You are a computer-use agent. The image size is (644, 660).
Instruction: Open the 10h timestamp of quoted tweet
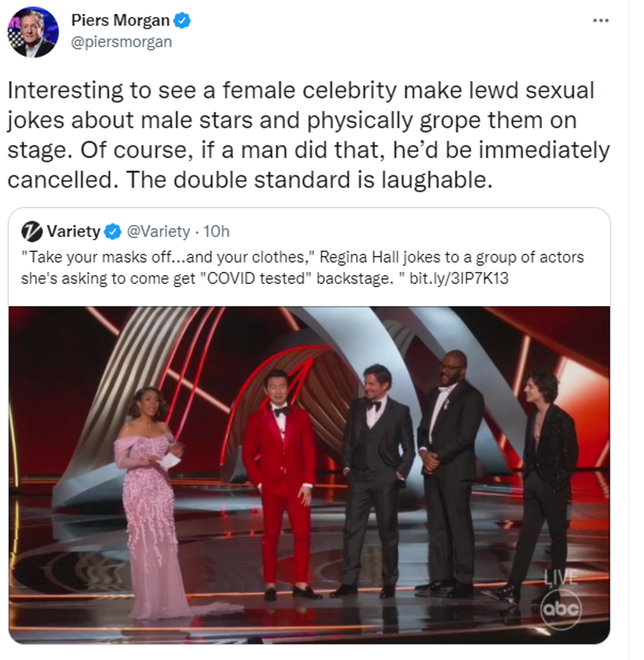[x=216, y=232]
